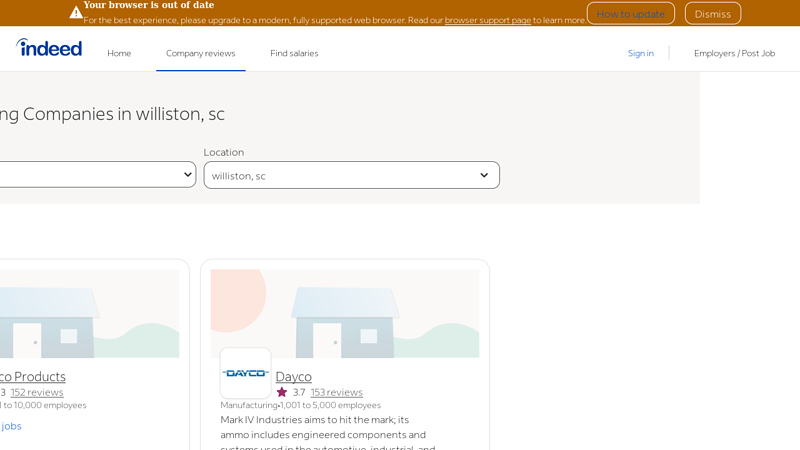Click the warning triangle icon in banner
800x450 pixels.
[76, 12]
